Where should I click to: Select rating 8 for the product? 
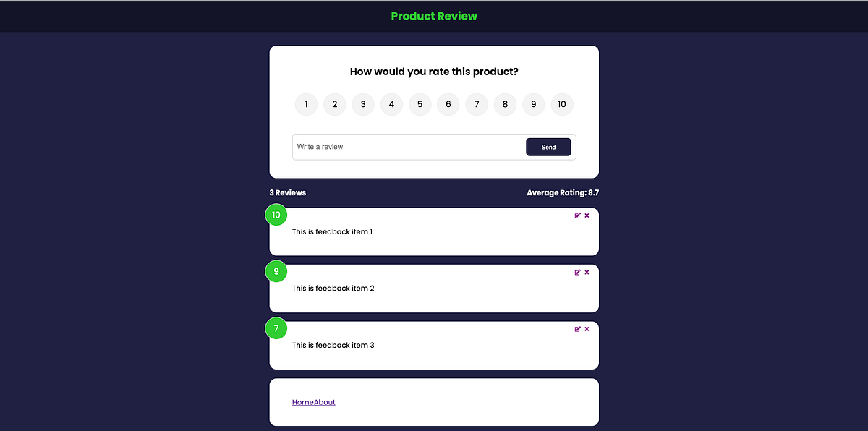pos(505,104)
